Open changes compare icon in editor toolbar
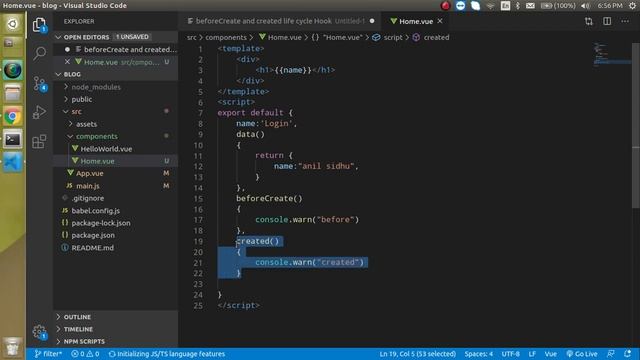The width and height of the screenshot is (640, 360). pos(589,21)
